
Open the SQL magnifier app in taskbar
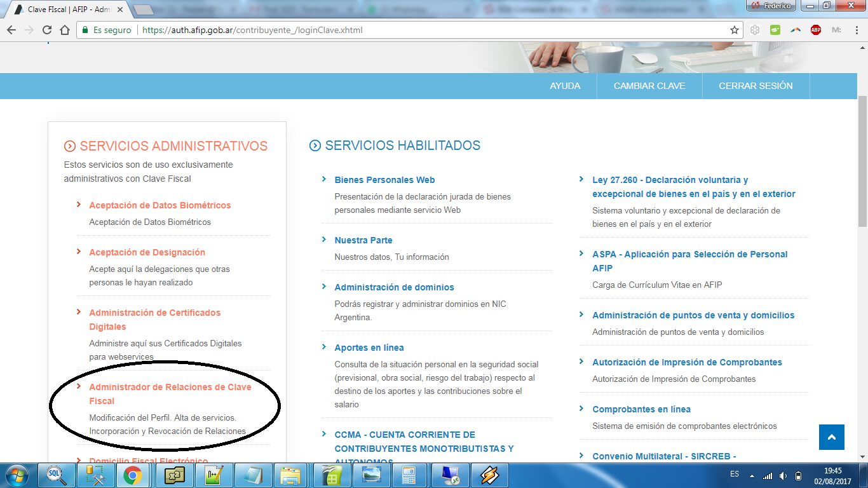[x=57, y=475]
